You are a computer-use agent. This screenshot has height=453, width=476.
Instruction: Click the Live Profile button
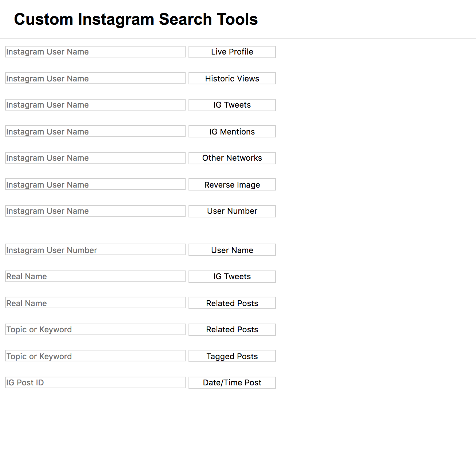pyautogui.click(x=232, y=52)
